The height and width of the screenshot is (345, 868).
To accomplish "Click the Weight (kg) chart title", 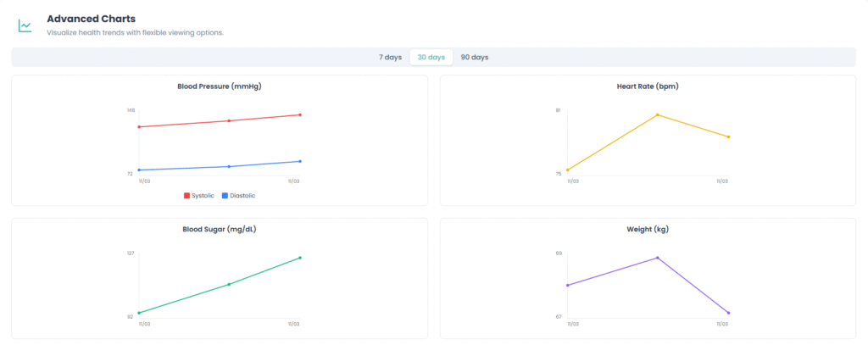I will click(x=648, y=229).
